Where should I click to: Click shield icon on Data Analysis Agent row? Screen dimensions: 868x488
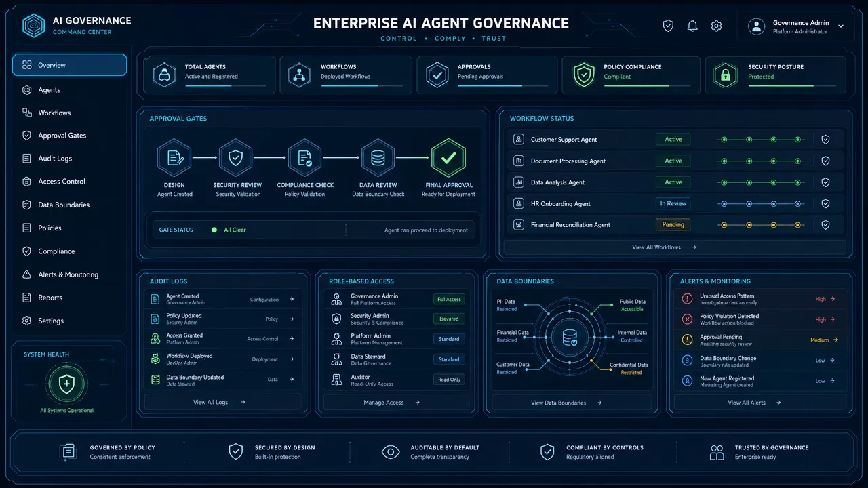(825, 182)
